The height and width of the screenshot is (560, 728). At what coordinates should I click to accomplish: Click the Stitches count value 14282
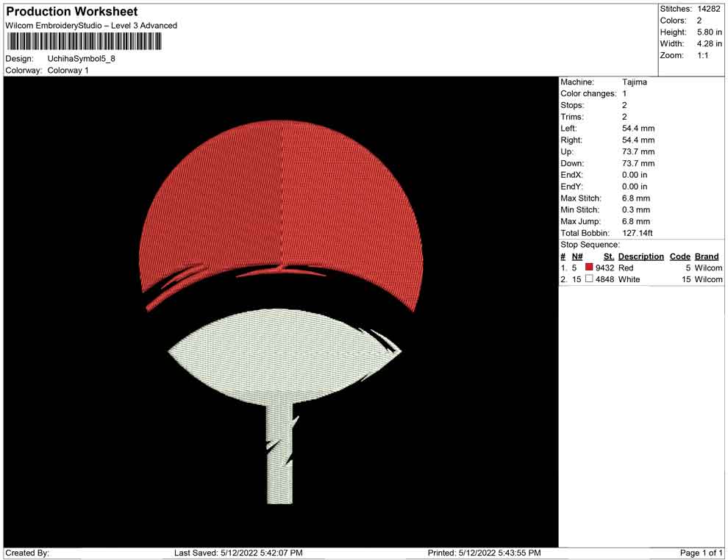[x=709, y=9]
